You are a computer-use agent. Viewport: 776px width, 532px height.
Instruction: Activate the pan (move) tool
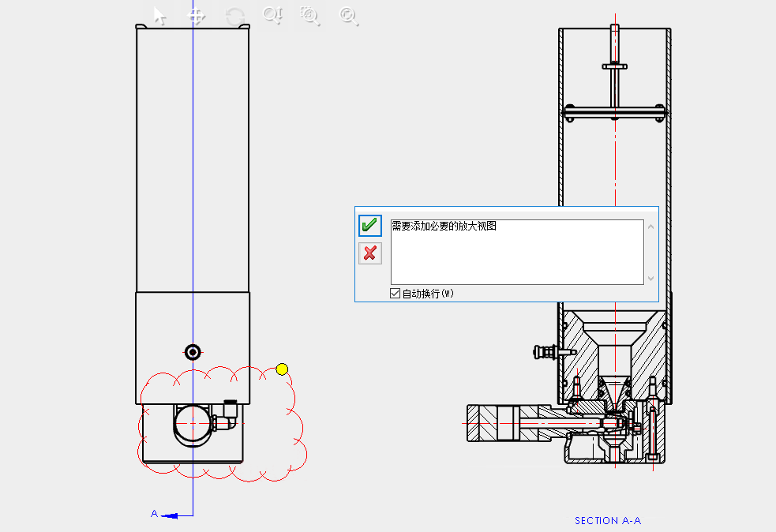197,16
